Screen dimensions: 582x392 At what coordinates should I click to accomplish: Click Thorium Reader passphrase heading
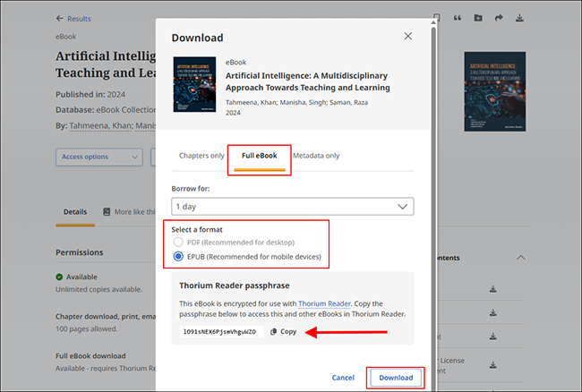[x=235, y=285]
